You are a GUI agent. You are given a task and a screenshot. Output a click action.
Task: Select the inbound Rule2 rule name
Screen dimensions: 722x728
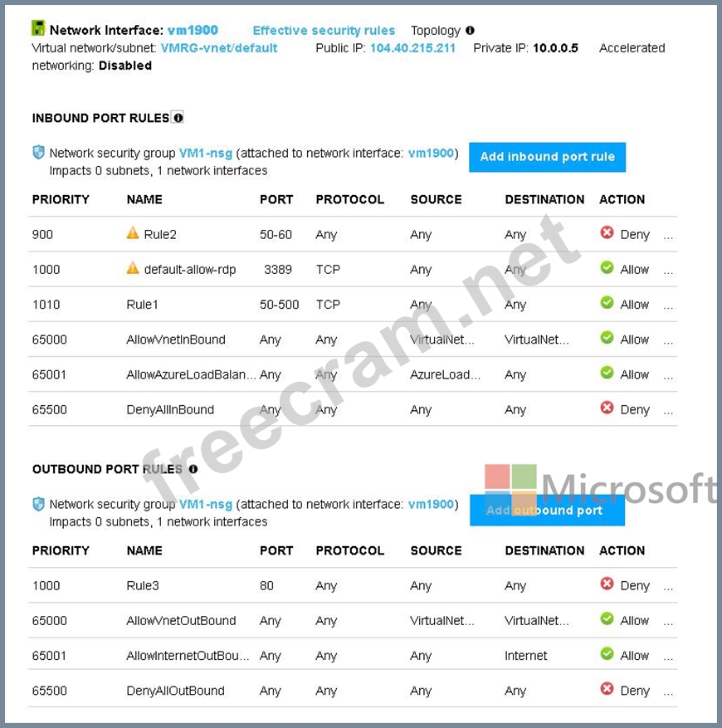[x=160, y=234]
